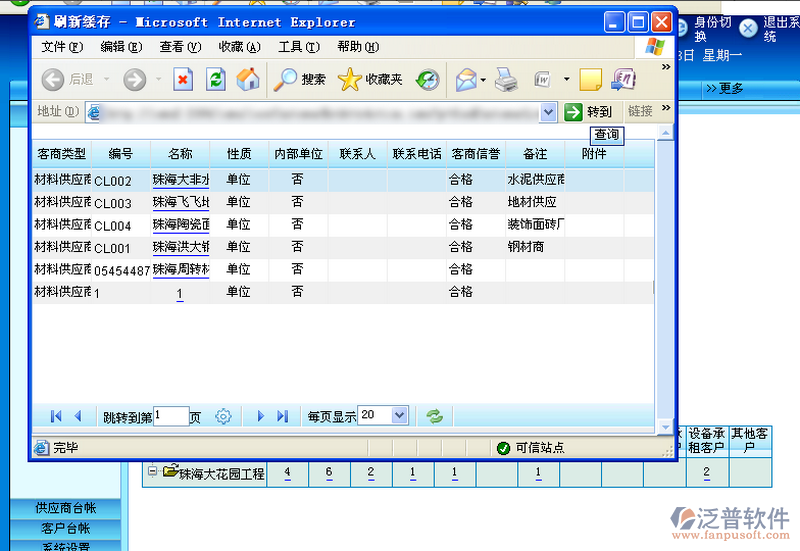800x551 pixels.
Task: Collapse the 珠海大花园工程 tree node
Action: (x=153, y=472)
